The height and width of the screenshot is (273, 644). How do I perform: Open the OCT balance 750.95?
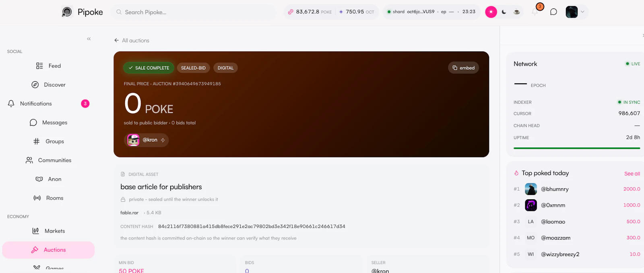[357, 12]
